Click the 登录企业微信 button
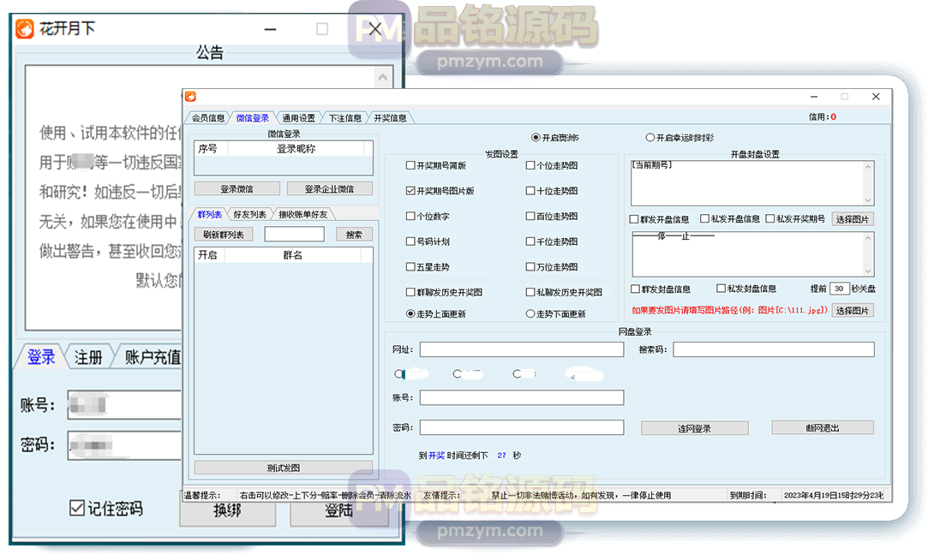 (x=329, y=188)
